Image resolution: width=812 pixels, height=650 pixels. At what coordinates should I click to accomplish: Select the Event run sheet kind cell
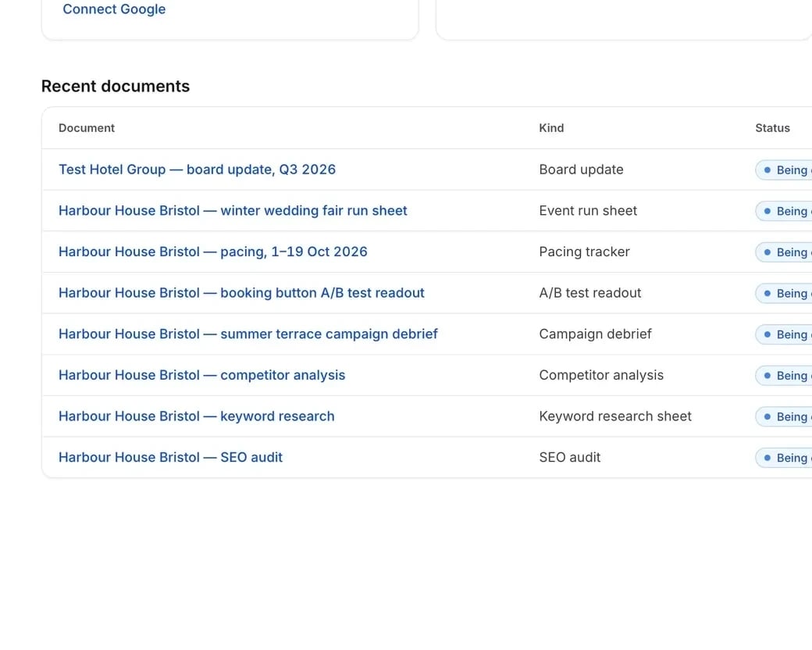(x=588, y=210)
